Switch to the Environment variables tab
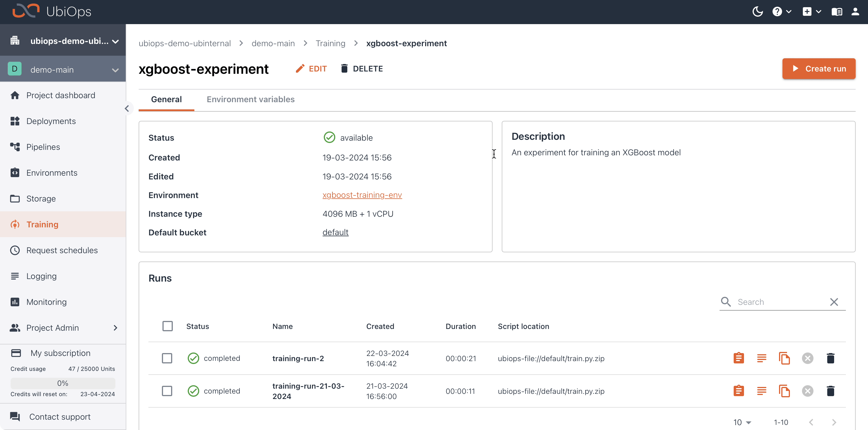Screen dimensions: 868x430 point(250,99)
